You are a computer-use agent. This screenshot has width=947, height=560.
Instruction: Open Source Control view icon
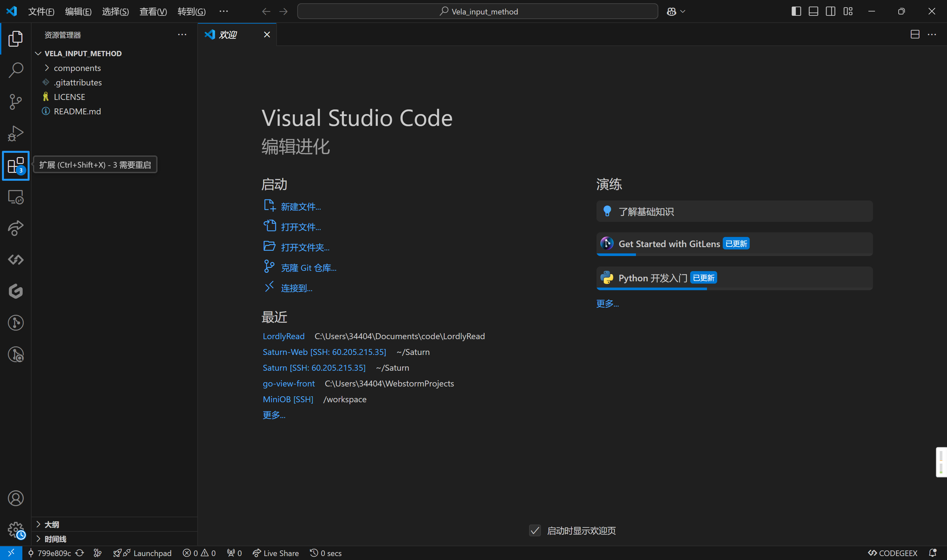coord(15,102)
